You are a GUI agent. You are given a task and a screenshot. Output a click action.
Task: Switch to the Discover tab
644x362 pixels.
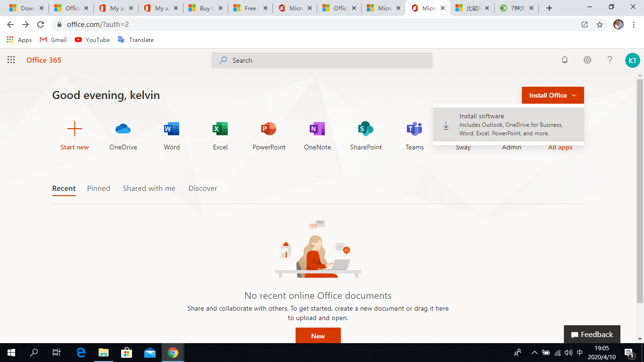(x=203, y=189)
